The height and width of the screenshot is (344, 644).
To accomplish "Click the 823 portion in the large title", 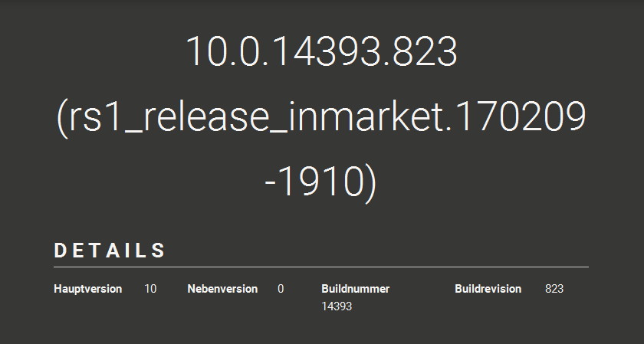I will pos(425,51).
